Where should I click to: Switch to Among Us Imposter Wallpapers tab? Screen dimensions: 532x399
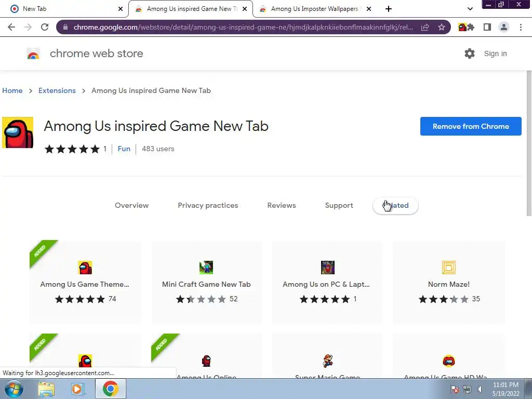(314, 9)
